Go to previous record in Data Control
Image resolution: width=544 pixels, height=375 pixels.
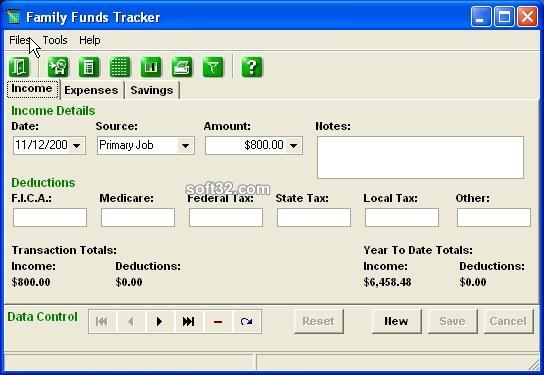(131, 322)
